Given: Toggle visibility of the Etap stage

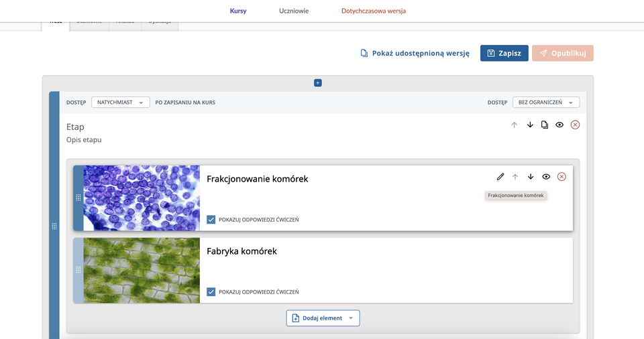Looking at the screenshot, I should click(x=559, y=125).
